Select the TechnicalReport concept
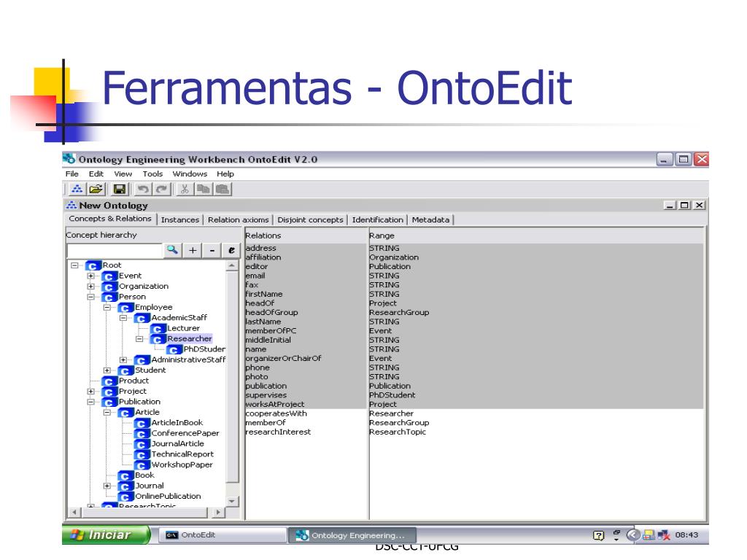This screenshot has width=747, height=560. click(x=182, y=454)
